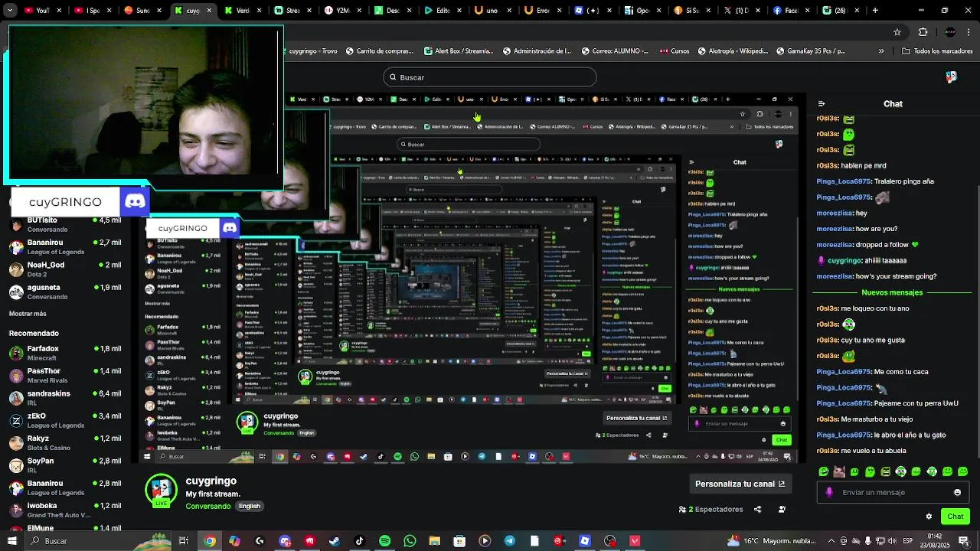This screenshot has width=980, height=551.
Task: Open Correo ALUMNO bookmark
Action: coord(614,51)
